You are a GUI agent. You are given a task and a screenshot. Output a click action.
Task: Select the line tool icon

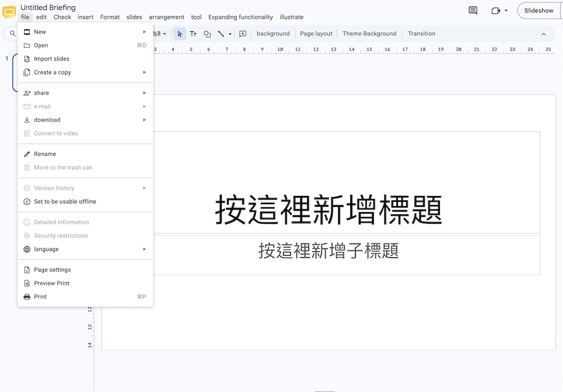click(x=221, y=34)
